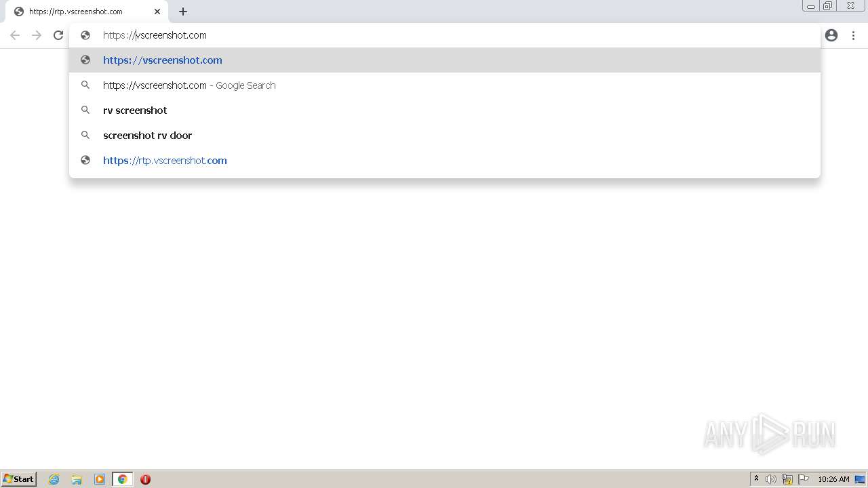Open Action Center flag icon
The height and width of the screenshot is (488, 868).
(x=804, y=479)
